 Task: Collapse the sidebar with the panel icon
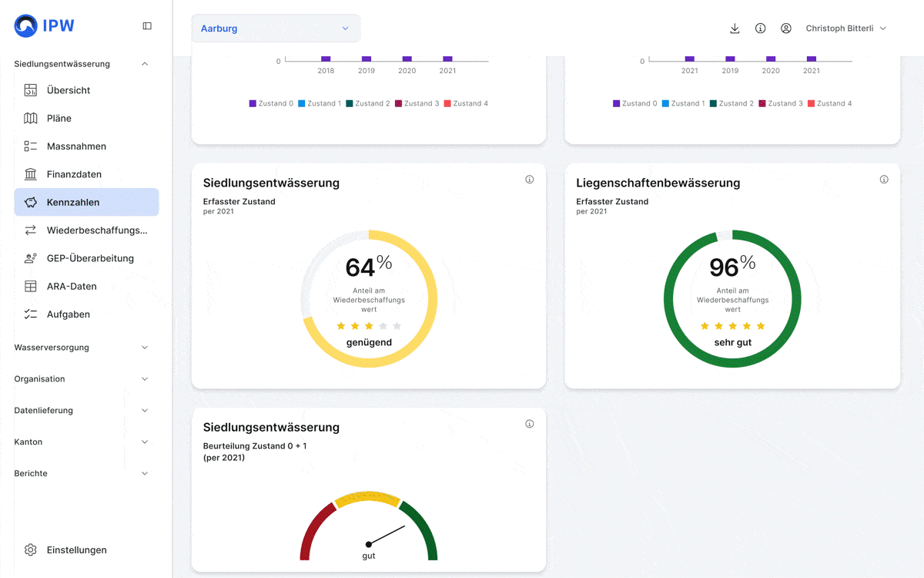pyautogui.click(x=147, y=25)
